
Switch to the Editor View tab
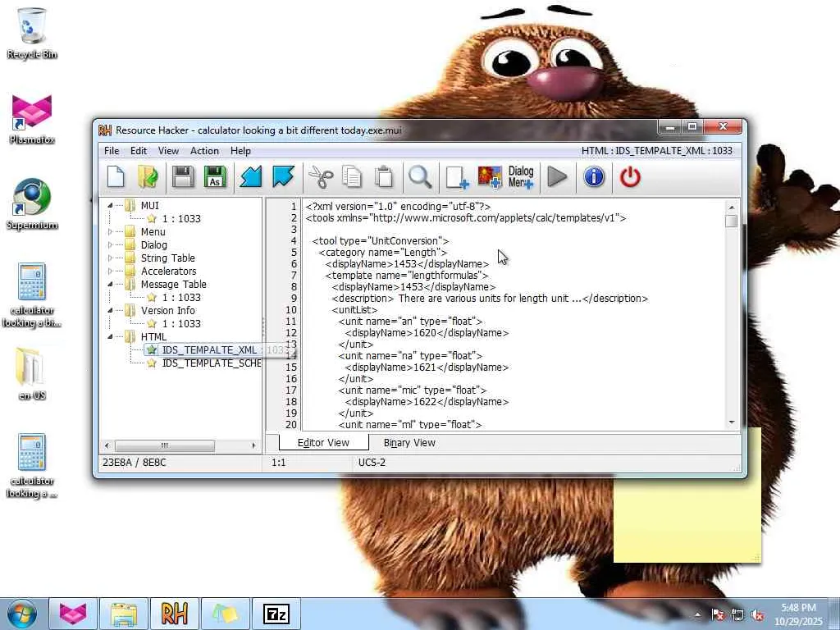[323, 442]
